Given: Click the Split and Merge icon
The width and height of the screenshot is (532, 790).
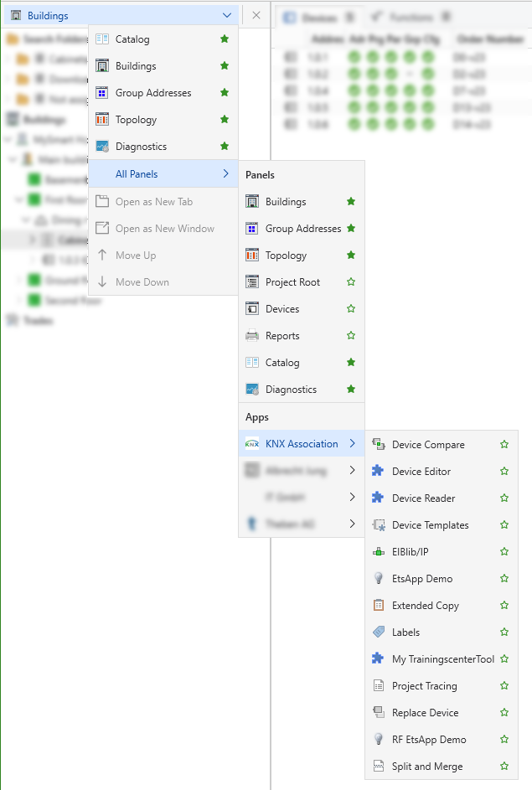Looking at the screenshot, I should [x=379, y=766].
